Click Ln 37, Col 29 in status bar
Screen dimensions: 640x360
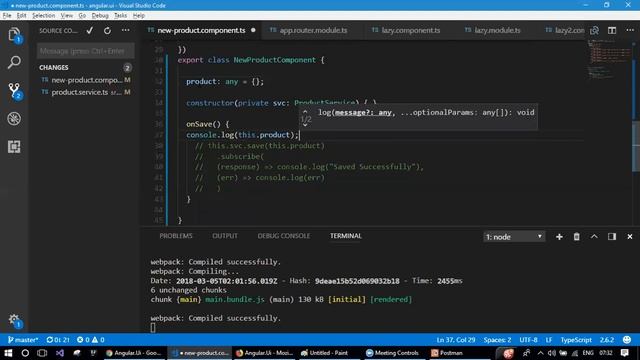[456, 340]
